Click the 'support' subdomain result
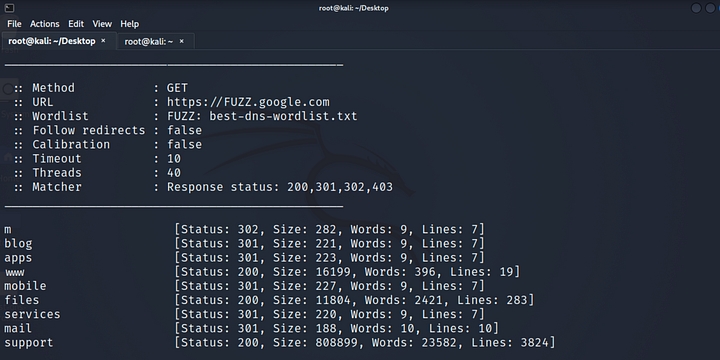 coord(29,343)
